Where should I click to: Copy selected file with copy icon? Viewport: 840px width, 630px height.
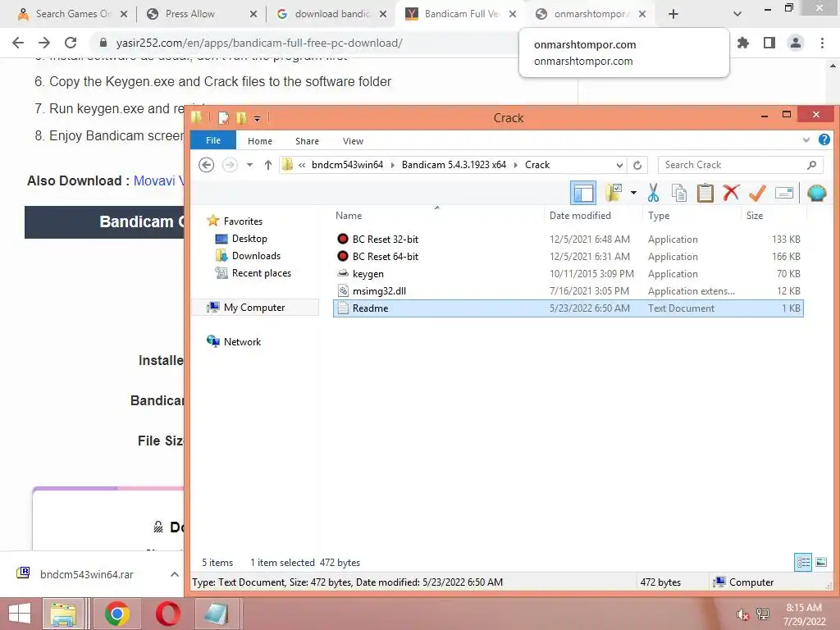tap(678, 193)
